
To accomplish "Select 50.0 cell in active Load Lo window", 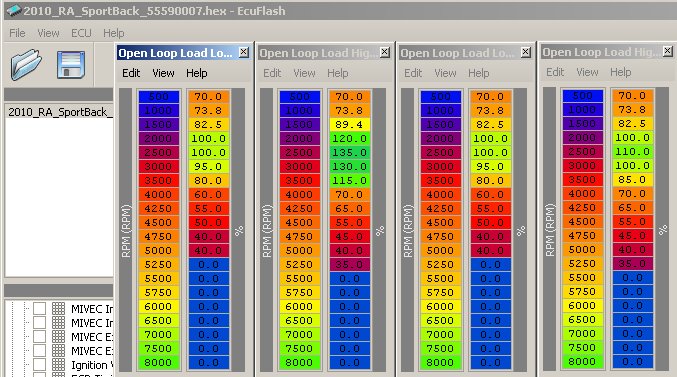I will 208,223.
